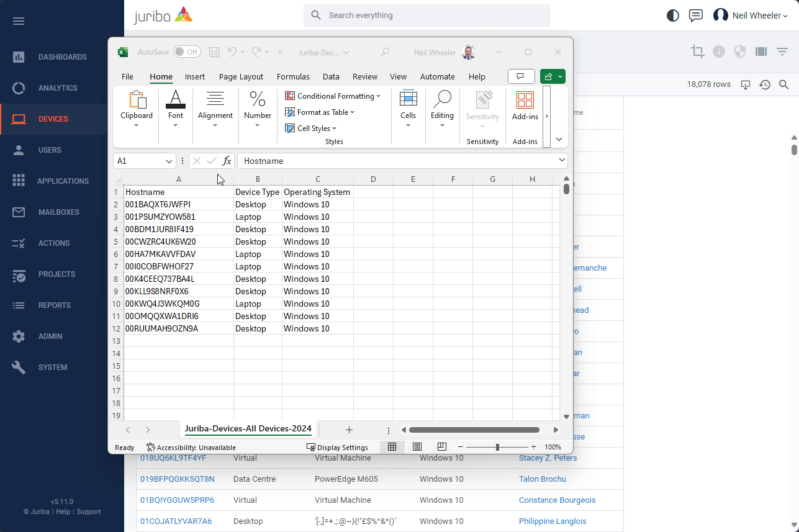Click Juriba history clock icon
Viewport: 799px width, 532px height.
pos(765,84)
